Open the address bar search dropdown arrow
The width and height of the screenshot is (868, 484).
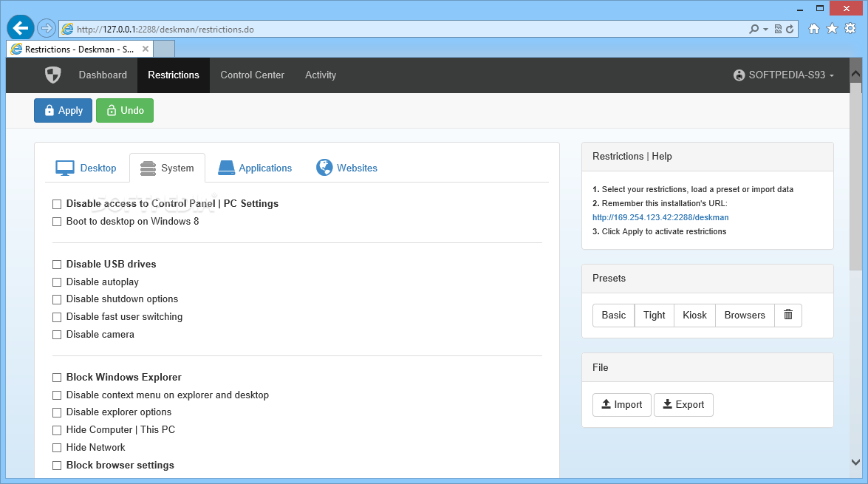pos(765,29)
